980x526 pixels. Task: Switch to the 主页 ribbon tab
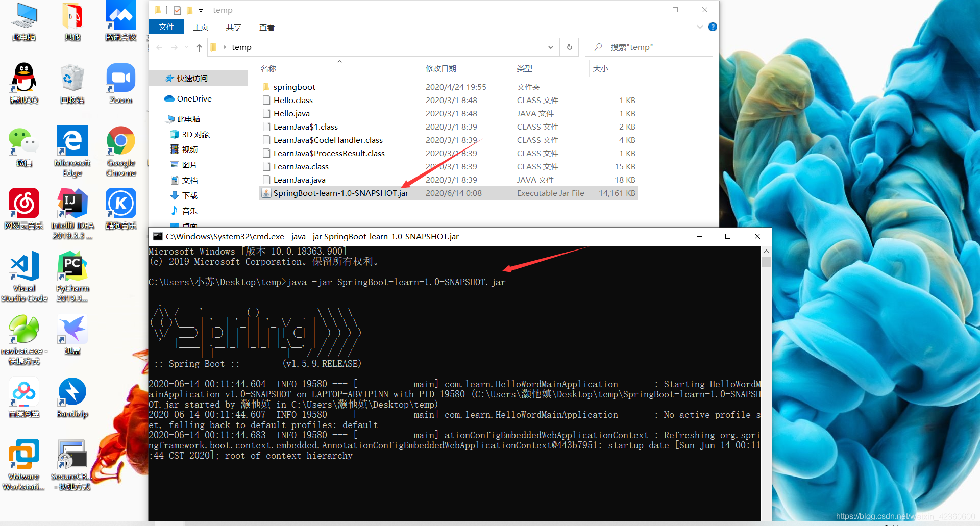coord(201,28)
